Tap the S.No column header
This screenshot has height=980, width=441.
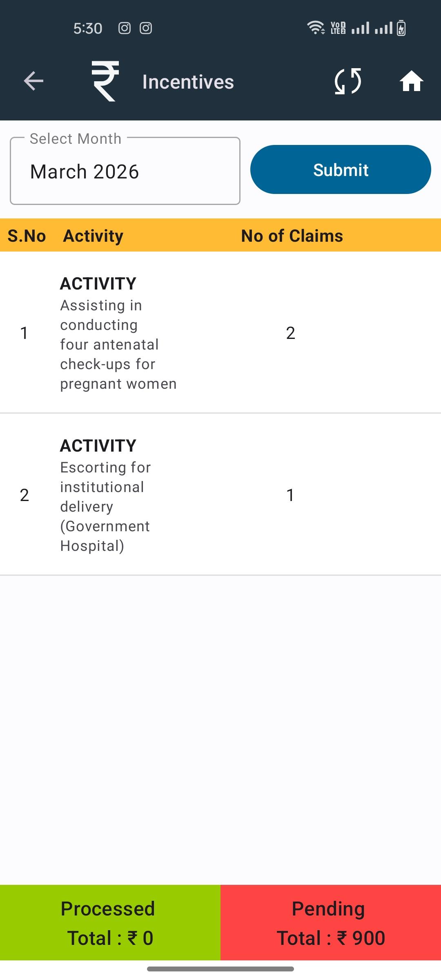click(27, 236)
